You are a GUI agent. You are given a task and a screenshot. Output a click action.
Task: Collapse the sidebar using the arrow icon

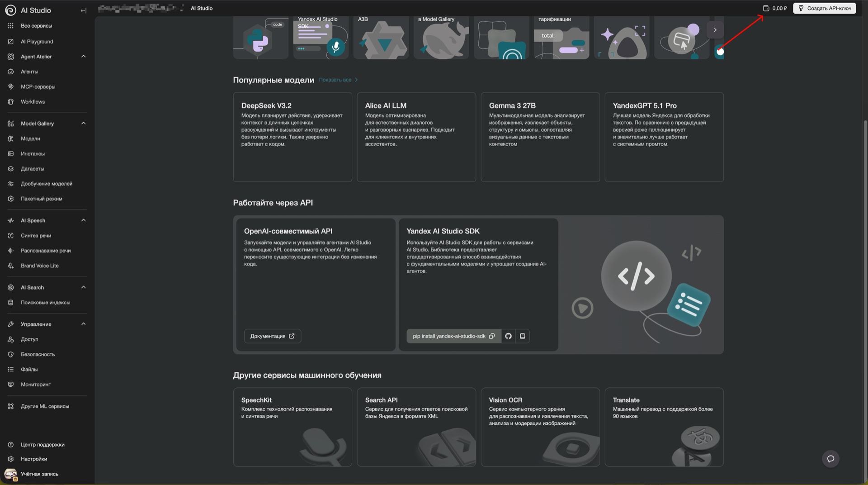click(83, 10)
